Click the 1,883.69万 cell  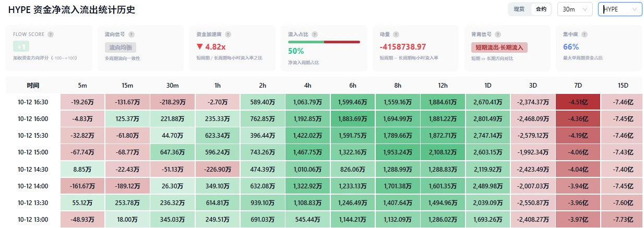pos(353,119)
